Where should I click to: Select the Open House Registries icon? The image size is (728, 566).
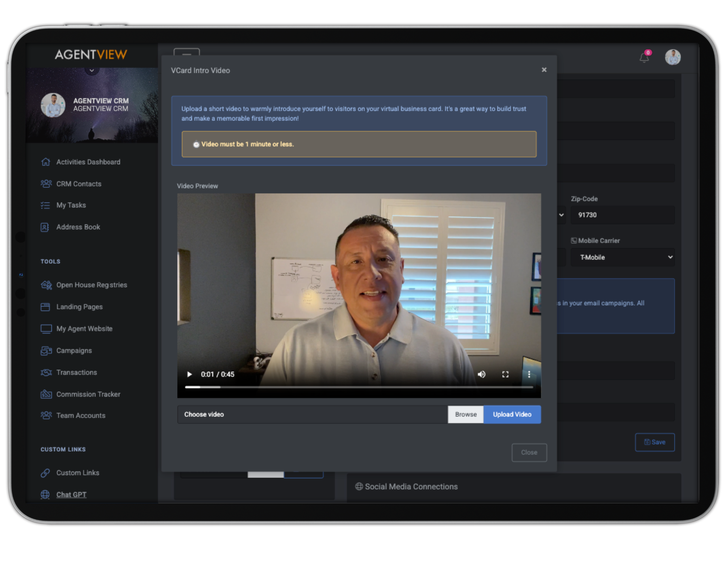[46, 285]
